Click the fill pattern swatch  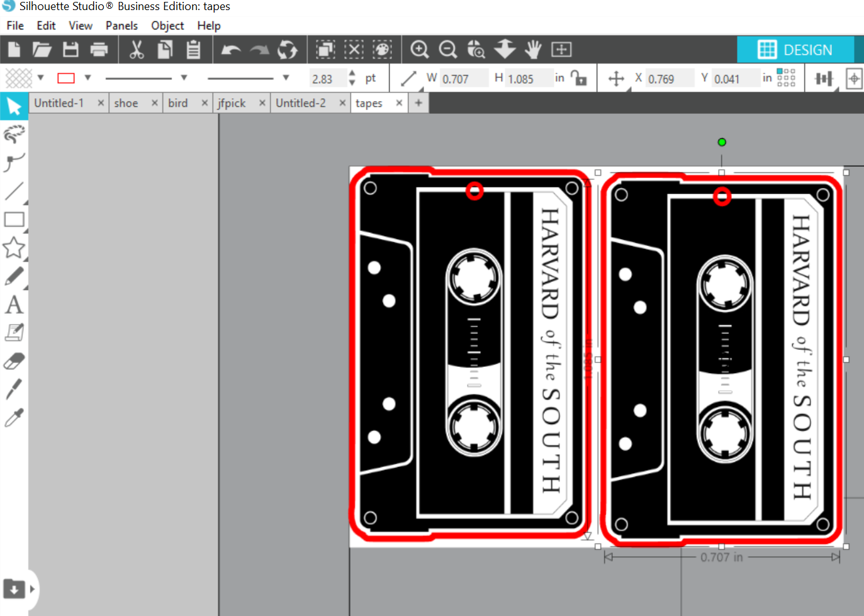coord(19,78)
